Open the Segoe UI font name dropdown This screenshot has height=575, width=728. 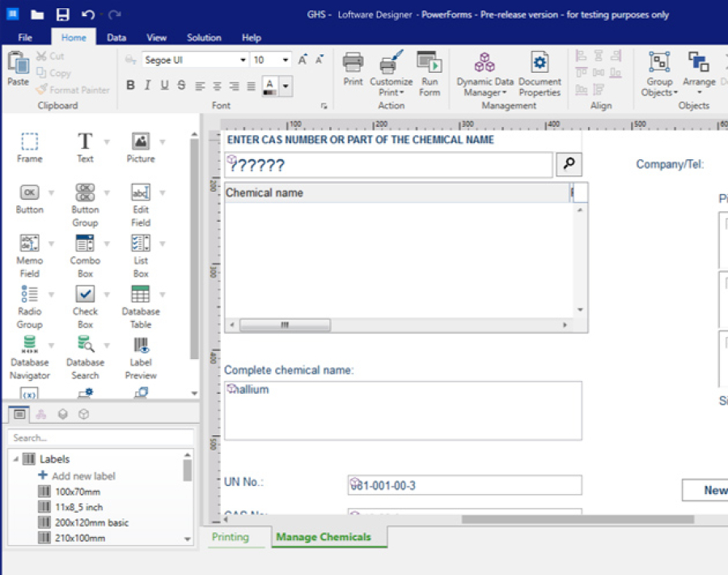[243, 61]
